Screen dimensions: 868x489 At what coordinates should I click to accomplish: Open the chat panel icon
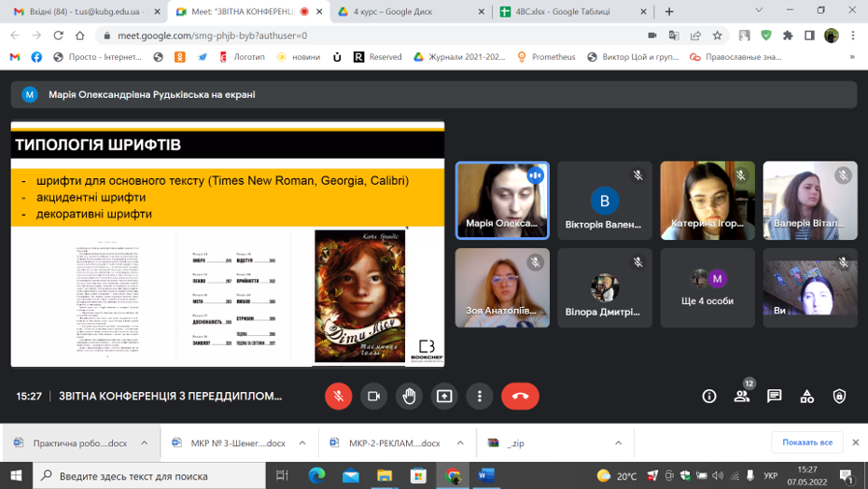coord(774,396)
